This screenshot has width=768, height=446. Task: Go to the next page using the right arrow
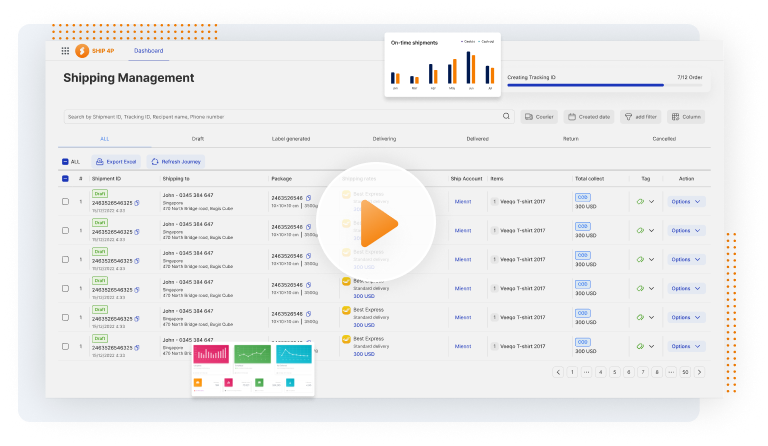(699, 372)
